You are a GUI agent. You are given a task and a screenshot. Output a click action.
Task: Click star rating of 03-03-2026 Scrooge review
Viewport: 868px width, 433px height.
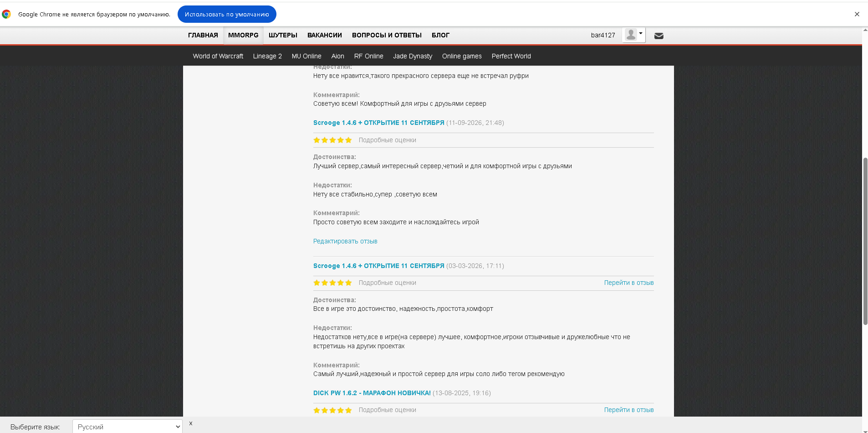[332, 283]
